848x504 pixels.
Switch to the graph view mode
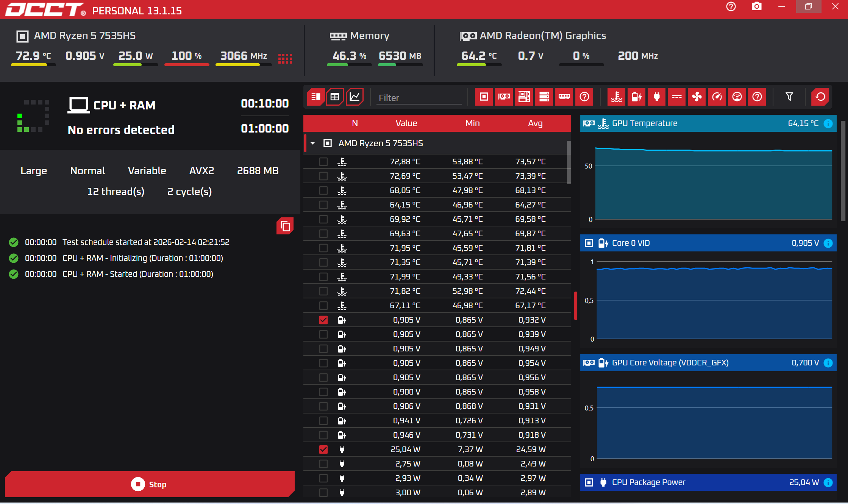click(x=355, y=97)
